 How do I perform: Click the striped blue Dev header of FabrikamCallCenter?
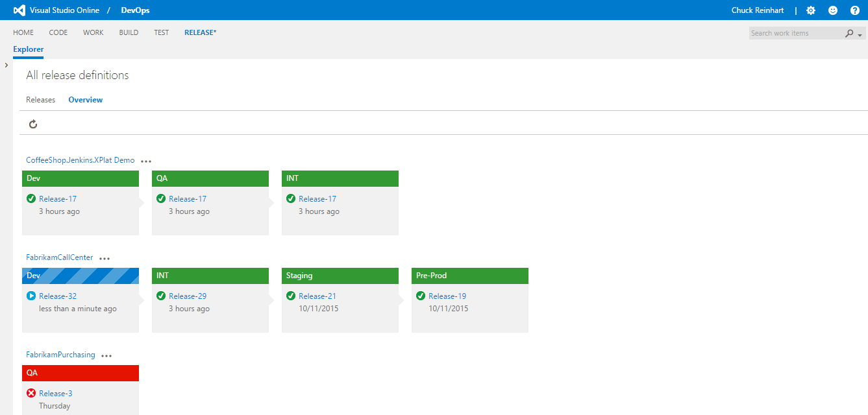pyautogui.click(x=81, y=276)
